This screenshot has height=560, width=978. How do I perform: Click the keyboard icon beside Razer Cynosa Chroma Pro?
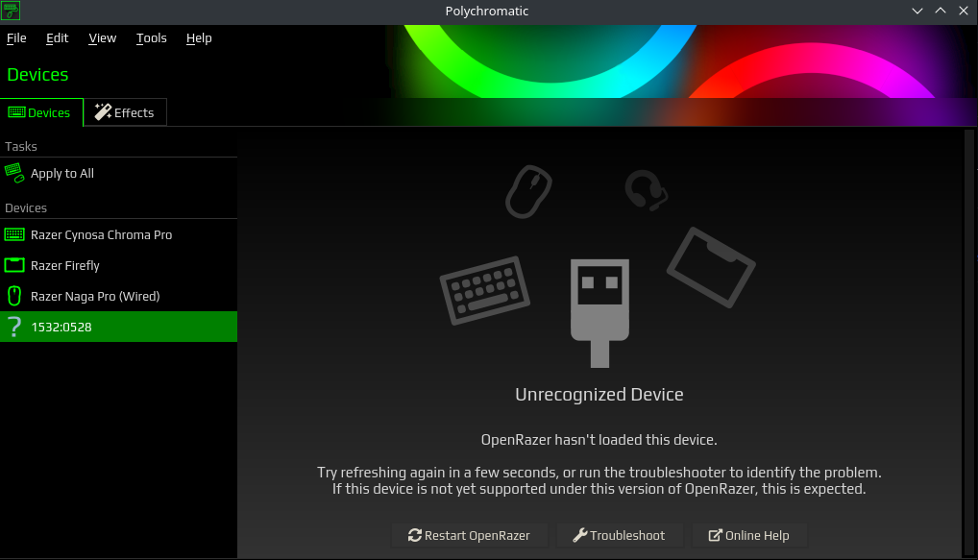pyautogui.click(x=14, y=234)
